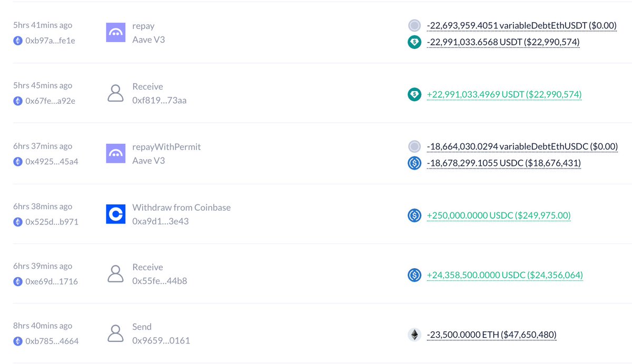This screenshot has width=632, height=364.
Task: Click the -18,678,299.1055 USDC amount
Action: tap(503, 163)
